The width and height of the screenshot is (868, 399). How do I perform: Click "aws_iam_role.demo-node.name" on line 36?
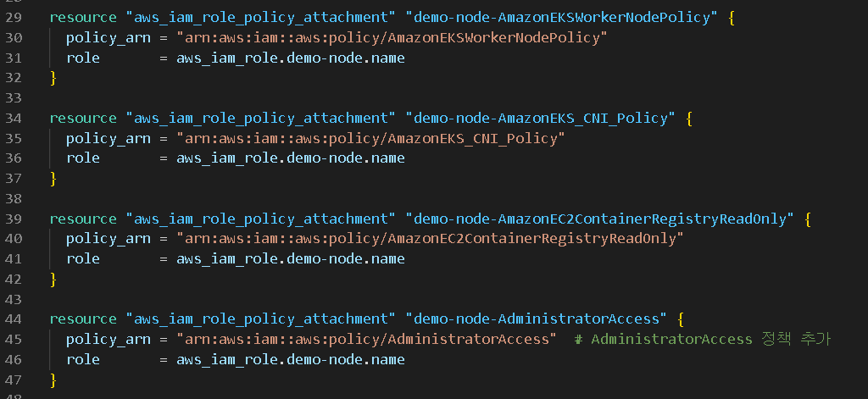point(291,158)
